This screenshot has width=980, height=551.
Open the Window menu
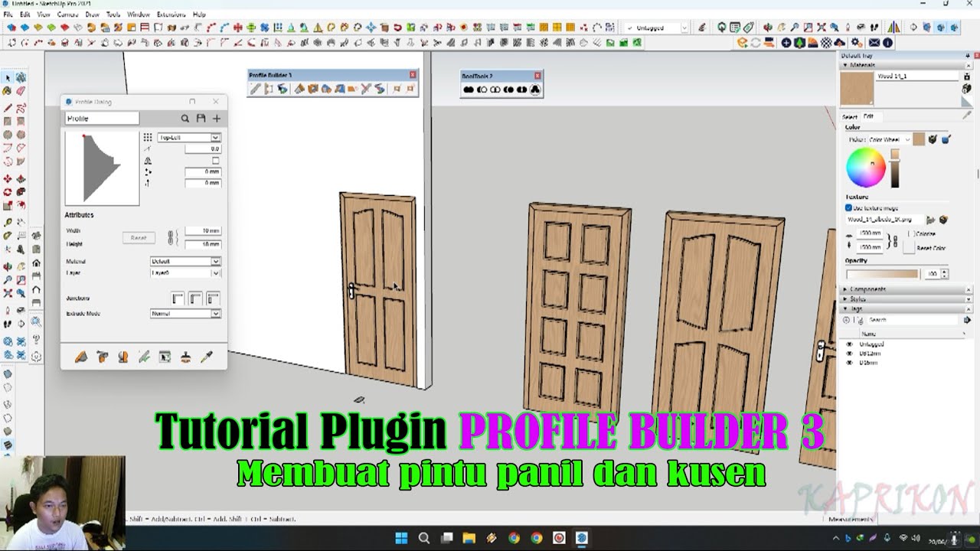139,15
